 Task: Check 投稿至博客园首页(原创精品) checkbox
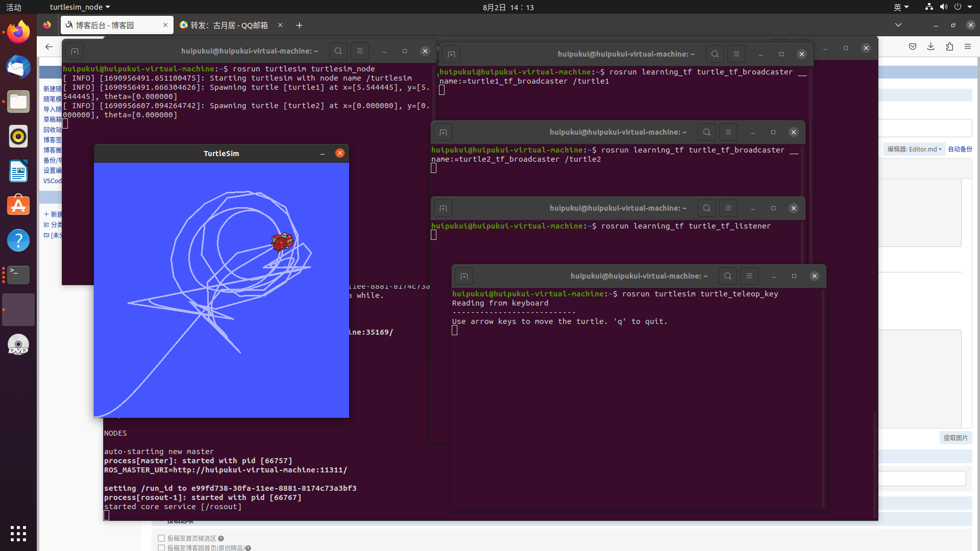pyautogui.click(x=161, y=547)
